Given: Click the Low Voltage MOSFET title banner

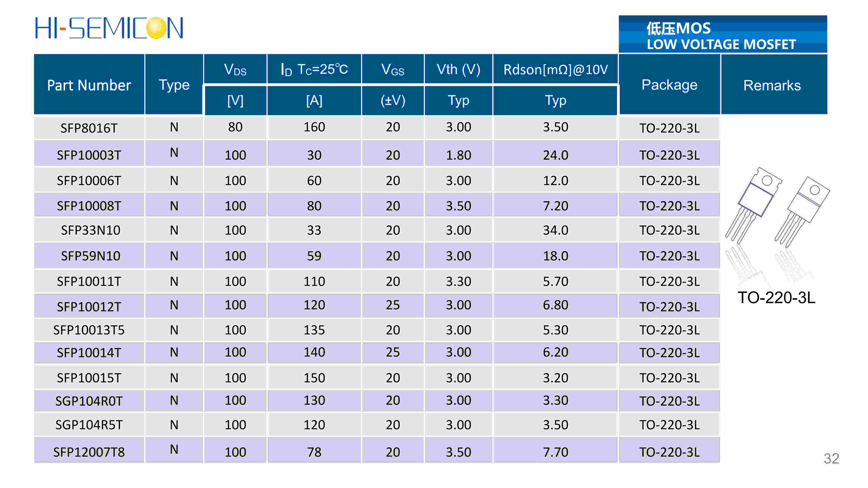Looking at the screenshot, I should pos(722,34).
